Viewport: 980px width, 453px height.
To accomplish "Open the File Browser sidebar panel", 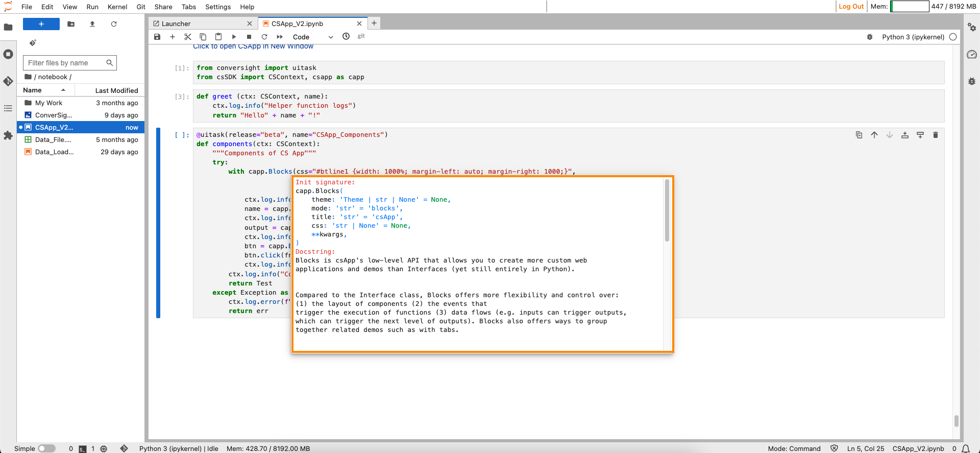I will [x=8, y=27].
